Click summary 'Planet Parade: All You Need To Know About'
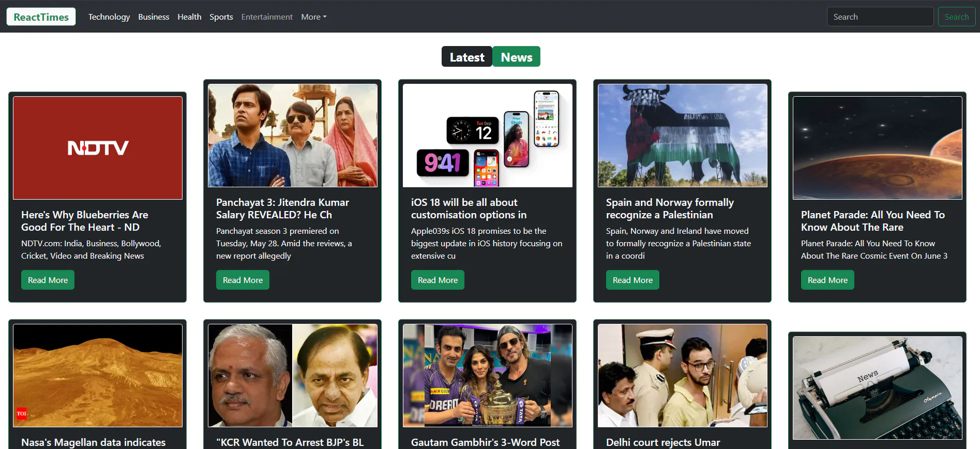Image resolution: width=980 pixels, height=449 pixels. point(874,249)
